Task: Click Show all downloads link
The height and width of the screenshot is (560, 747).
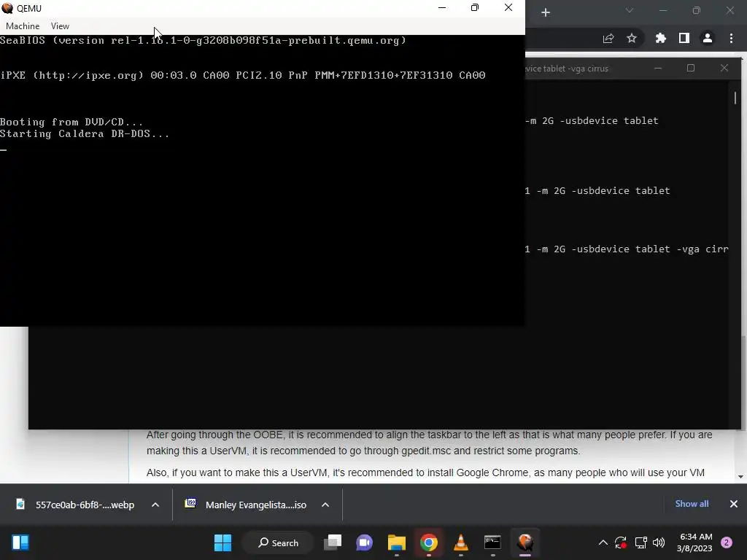Action: click(x=692, y=504)
